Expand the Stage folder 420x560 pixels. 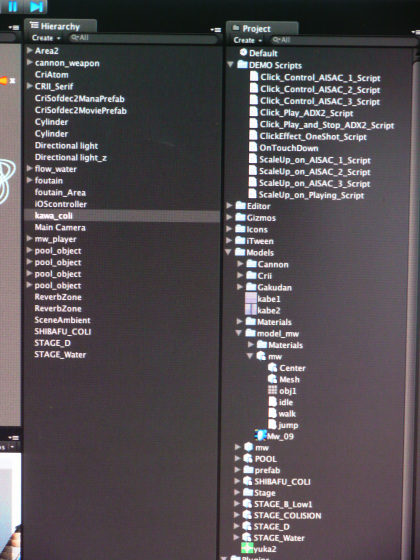tap(237, 492)
